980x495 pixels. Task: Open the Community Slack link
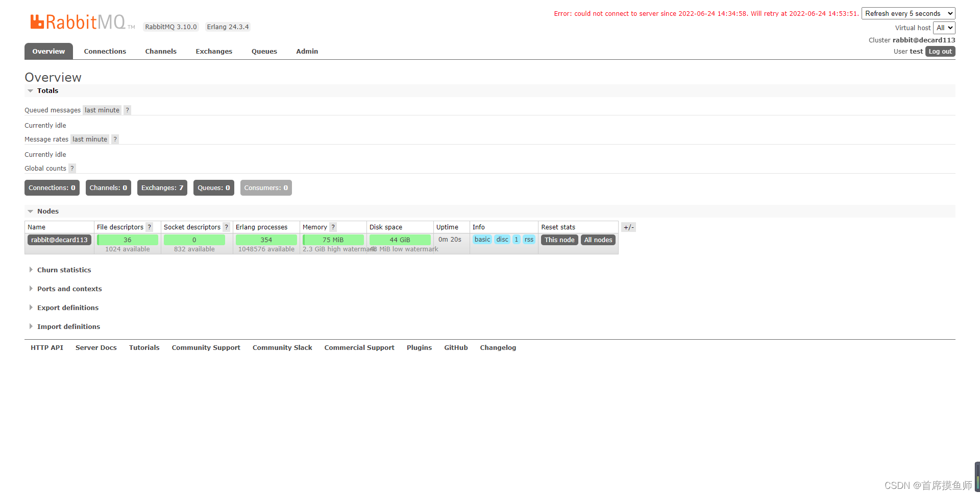[282, 348]
